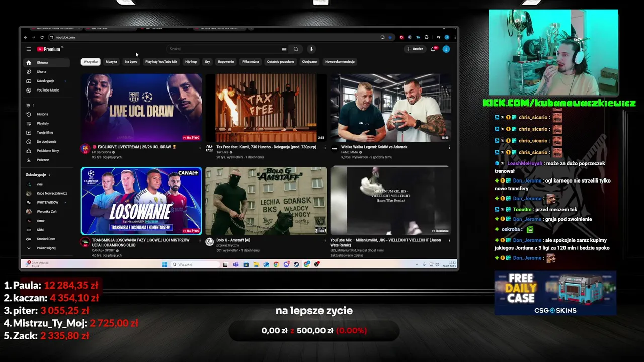Open Twoje filmy in the sidebar
Image resolution: width=644 pixels, height=362 pixels.
(x=46, y=132)
